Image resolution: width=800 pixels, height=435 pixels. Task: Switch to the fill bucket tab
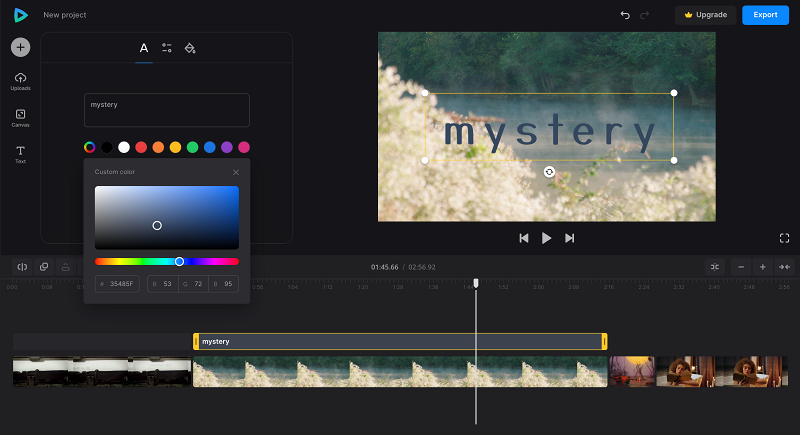[x=190, y=48]
